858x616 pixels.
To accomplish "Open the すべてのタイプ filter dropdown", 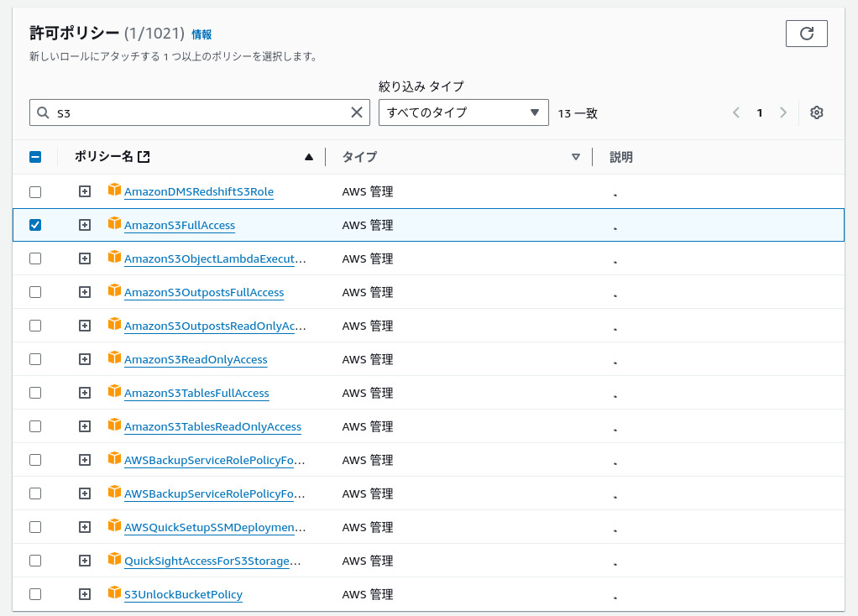I will tap(463, 112).
